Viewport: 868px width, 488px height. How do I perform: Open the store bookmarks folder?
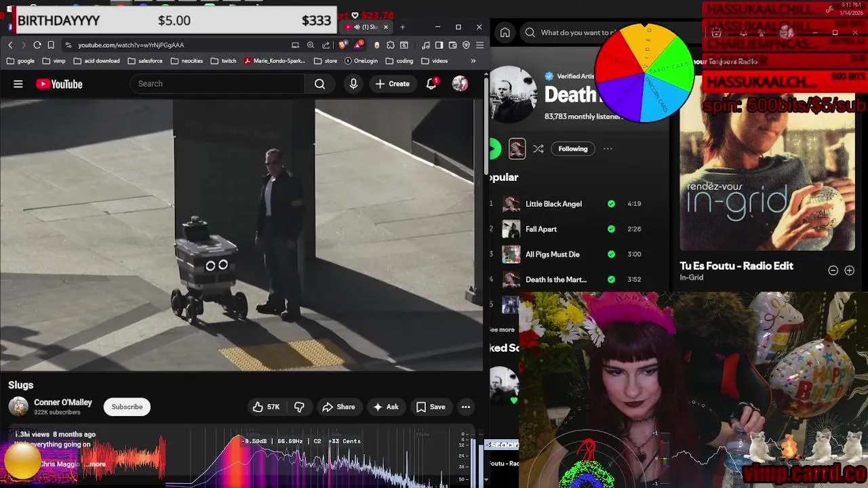(x=325, y=60)
